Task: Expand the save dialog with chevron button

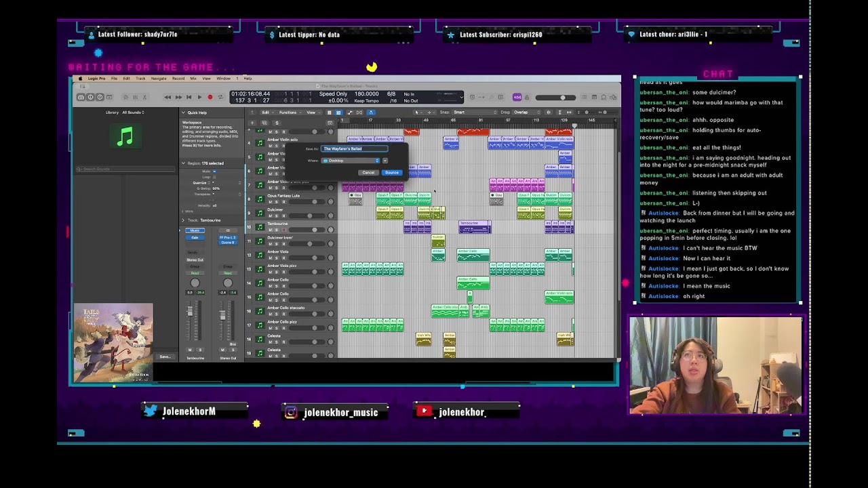Action: click(385, 161)
